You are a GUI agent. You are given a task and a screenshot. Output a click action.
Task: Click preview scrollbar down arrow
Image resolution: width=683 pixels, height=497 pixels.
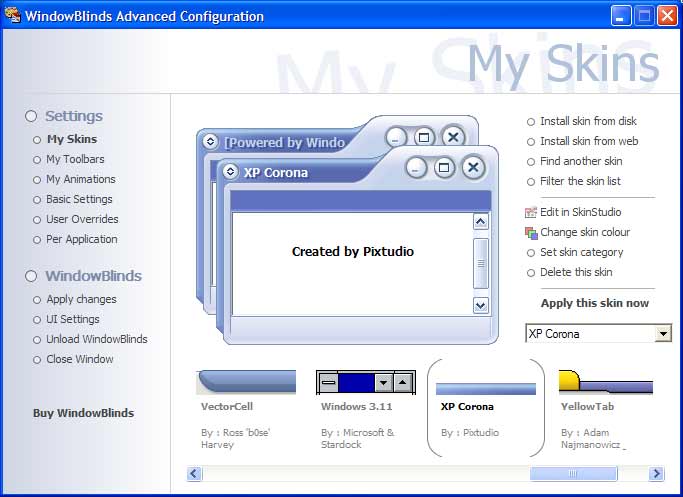pyautogui.click(x=480, y=305)
